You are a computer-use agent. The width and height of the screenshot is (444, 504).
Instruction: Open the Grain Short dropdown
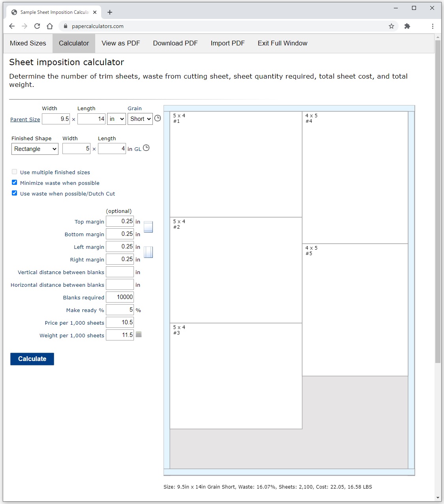click(x=140, y=119)
